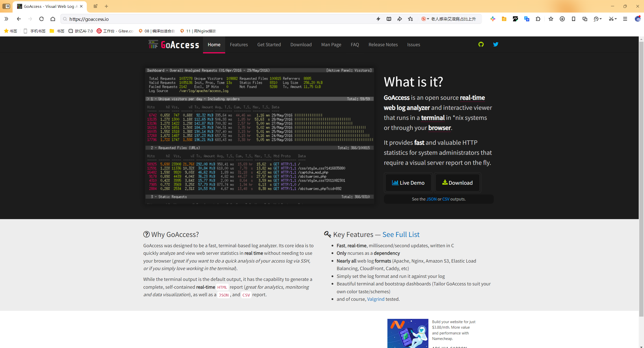Bookmark this page with the address bar star
Image resolution: width=644 pixels, height=348 pixels.
(411, 19)
